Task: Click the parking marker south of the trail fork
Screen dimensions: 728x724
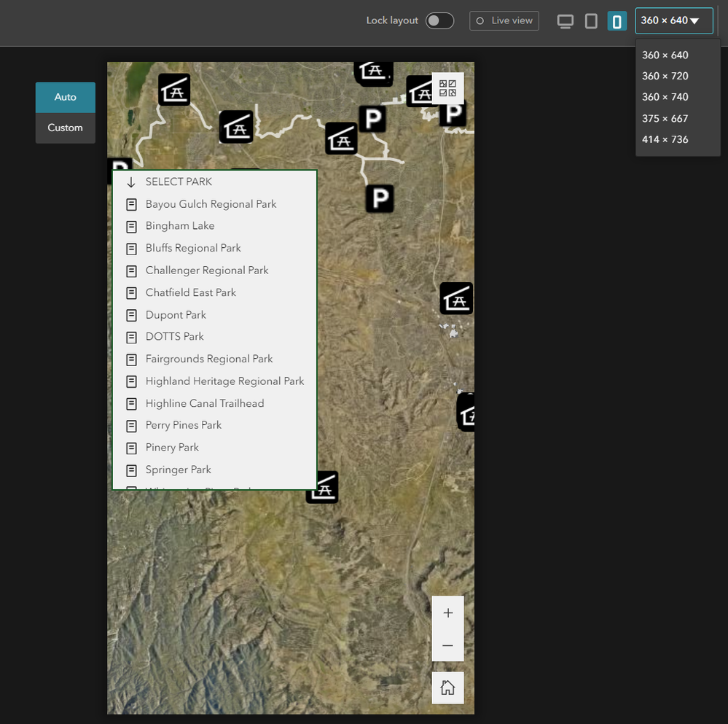Action: coord(380,199)
